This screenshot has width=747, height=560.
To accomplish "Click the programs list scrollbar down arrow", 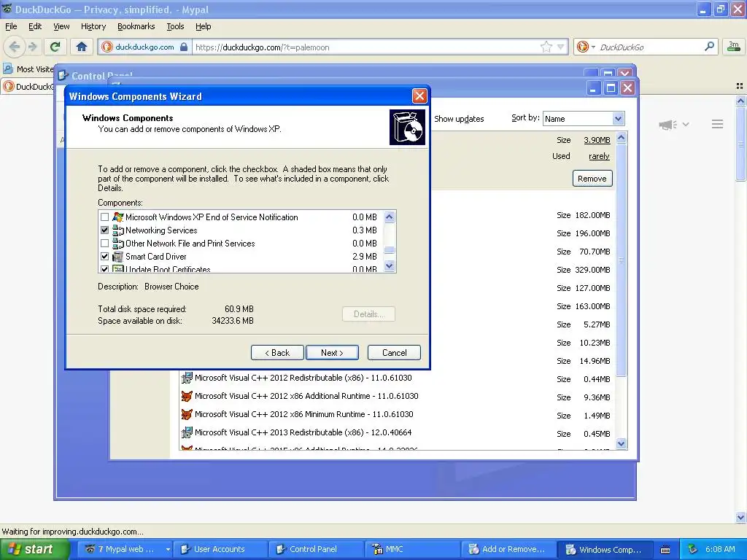I will pyautogui.click(x=621, y=444).
